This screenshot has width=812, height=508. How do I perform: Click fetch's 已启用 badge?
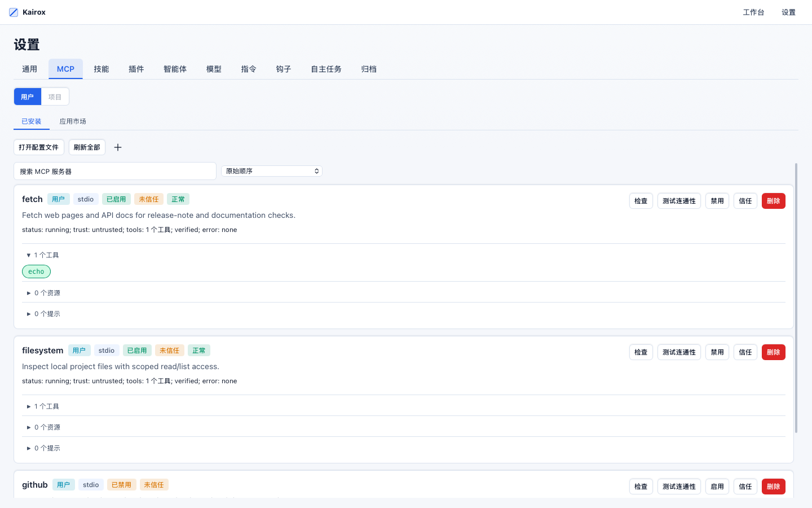116,199
